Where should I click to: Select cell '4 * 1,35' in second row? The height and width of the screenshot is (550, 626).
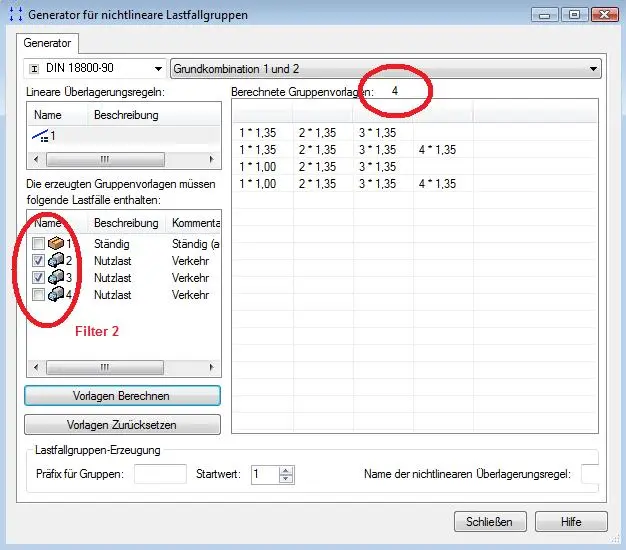[438, 150]
